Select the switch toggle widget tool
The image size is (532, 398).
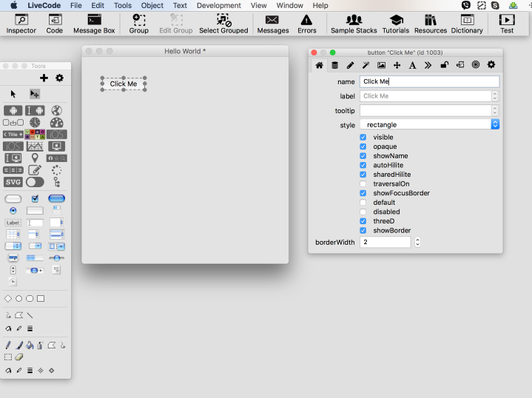pos(35,182)
